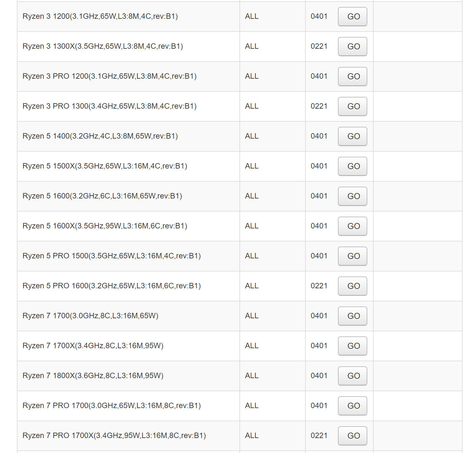Select GO for Ryzen 5 PRO 1500
This screenshot has height=453, width=476.
point(352,256)
